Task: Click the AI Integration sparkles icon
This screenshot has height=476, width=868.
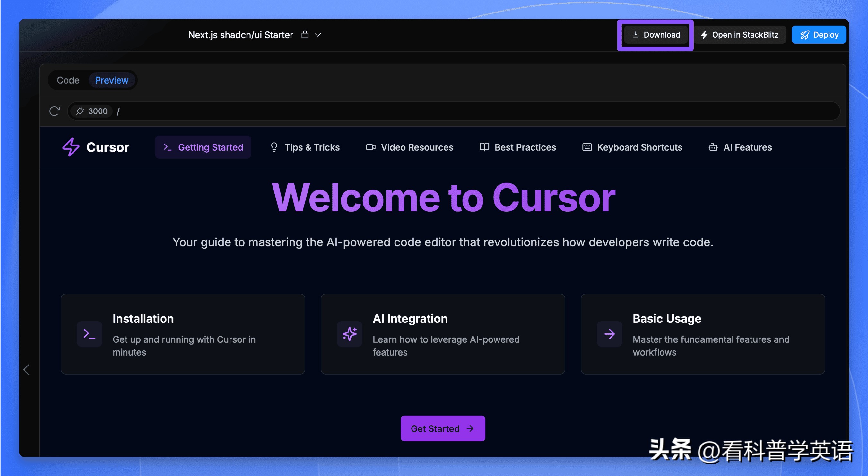Action: [x=350, y=334]
